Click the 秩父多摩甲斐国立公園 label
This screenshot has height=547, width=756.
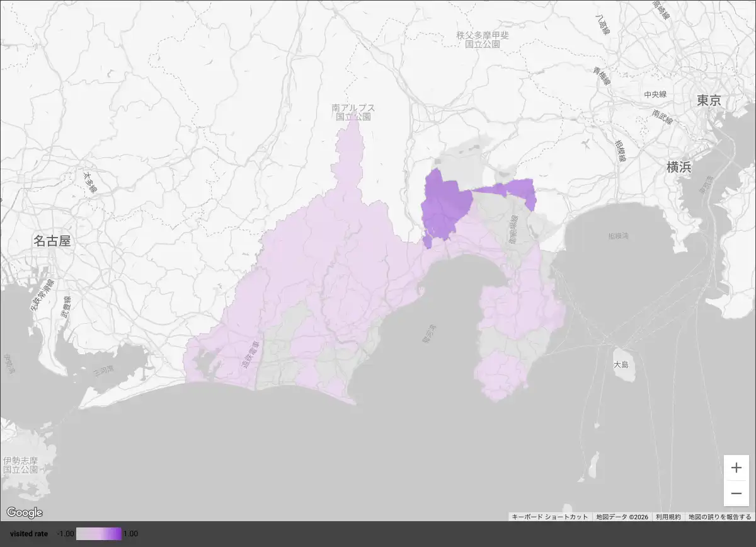(483, 40)
